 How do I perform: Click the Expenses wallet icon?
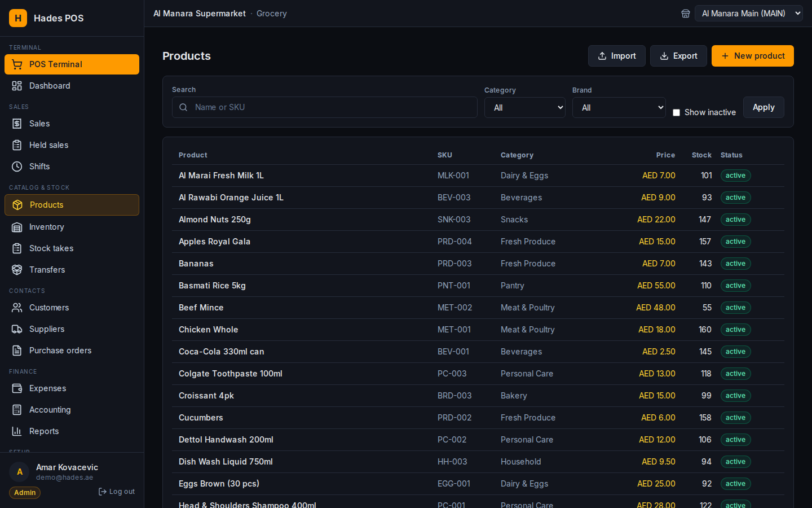click(17, 388)
